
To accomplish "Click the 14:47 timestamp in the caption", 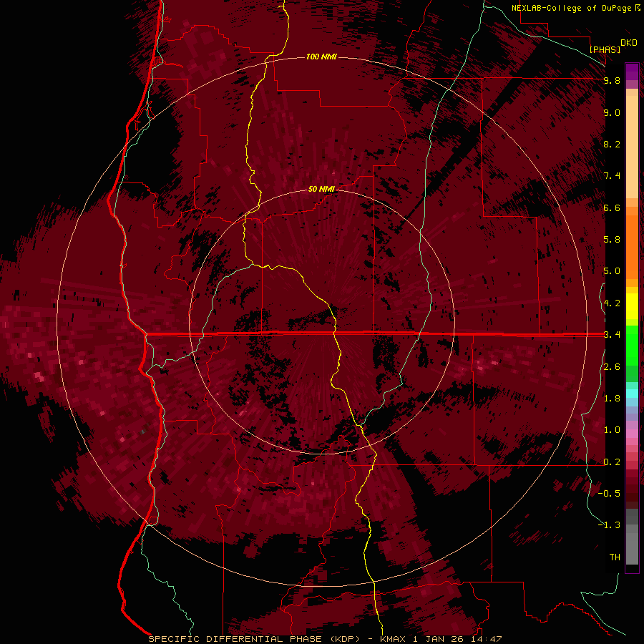I will point(487,639).
